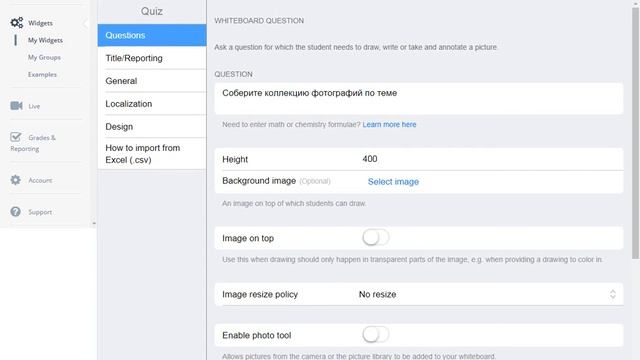Viewport: 640px width, 360px height.
Task: Open My Groups in sidebar
Action: click(x=44, y=57)
